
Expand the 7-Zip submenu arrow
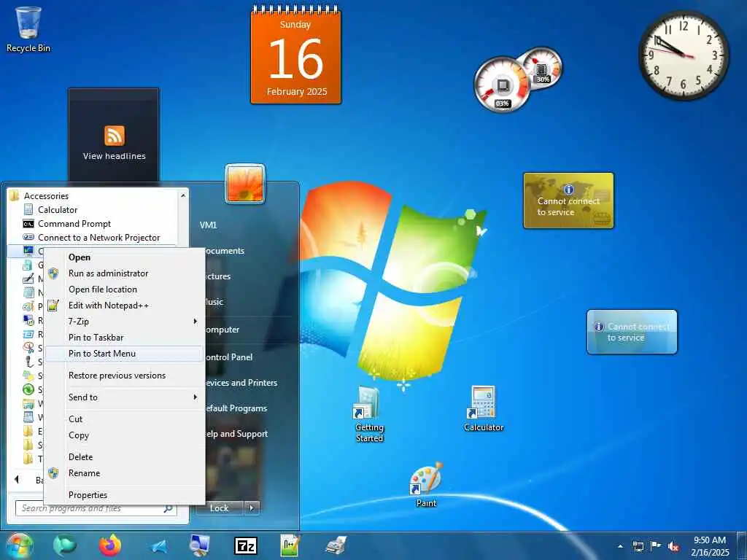(x=195, y=322)
